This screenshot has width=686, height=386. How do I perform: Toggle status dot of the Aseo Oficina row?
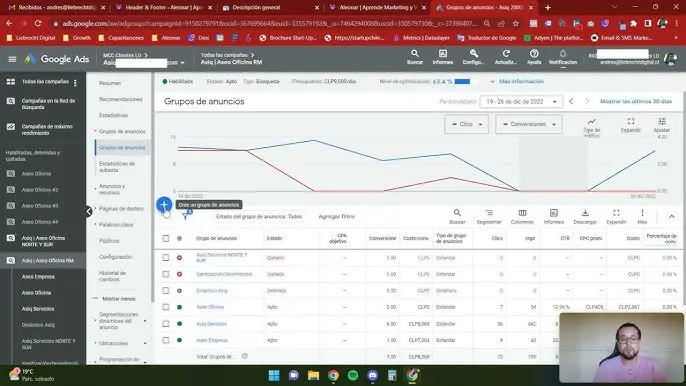179,307
